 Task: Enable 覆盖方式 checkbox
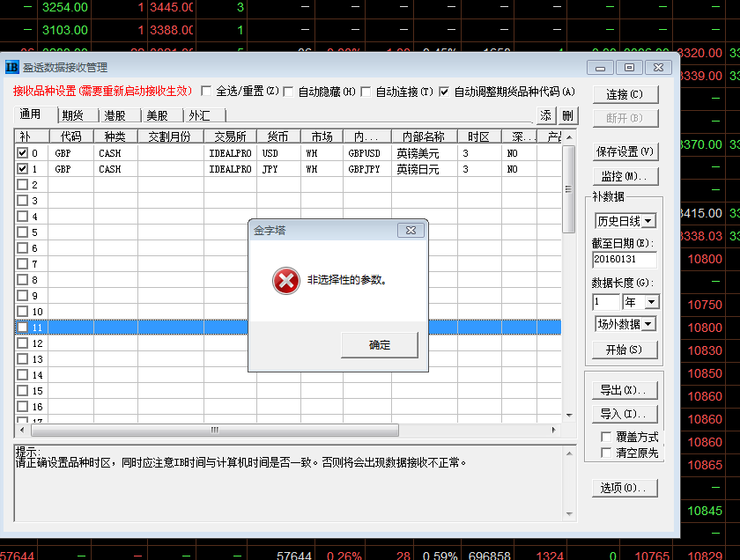pyautogui.click(x=606, y=437)
